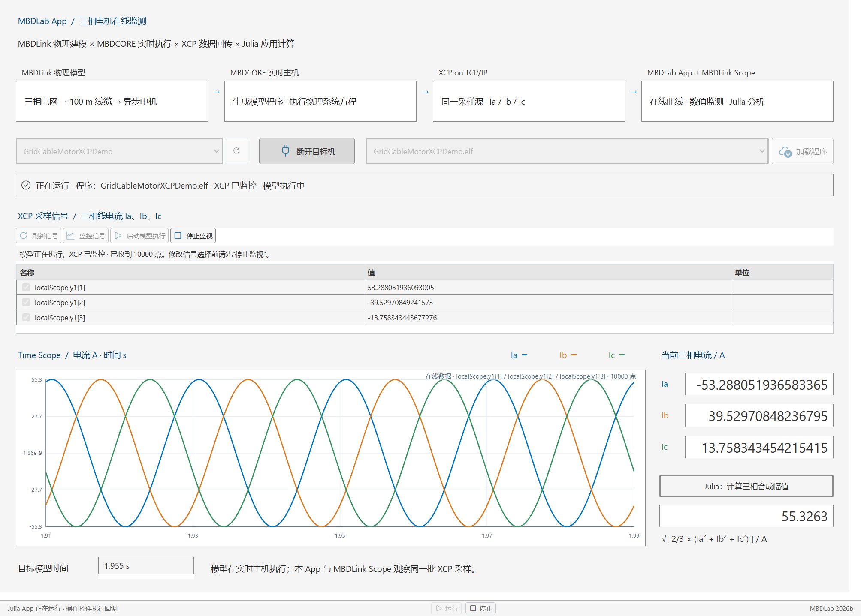This screenshot has width=861, height=616.
Task: Toggle checkbox for localScope.y1[2]
Action: click(26, 302)
